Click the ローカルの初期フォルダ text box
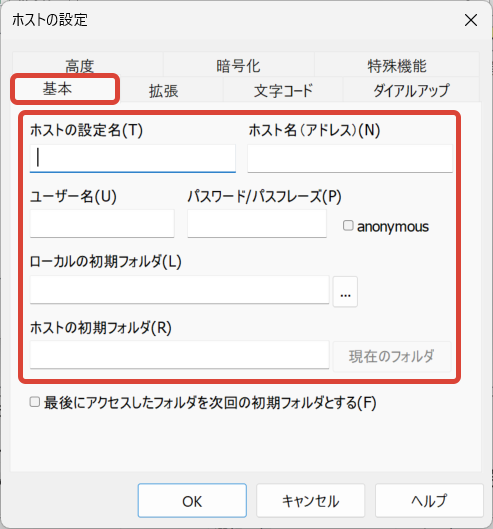Image resolution: width=493 pixels, height=529 pixels. (180, 289)
